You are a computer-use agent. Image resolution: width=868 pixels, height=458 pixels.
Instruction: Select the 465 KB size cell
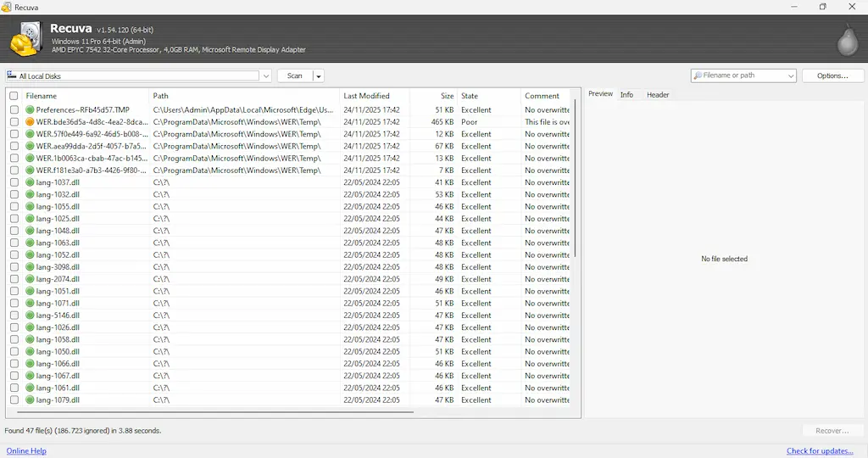[442, 122]
